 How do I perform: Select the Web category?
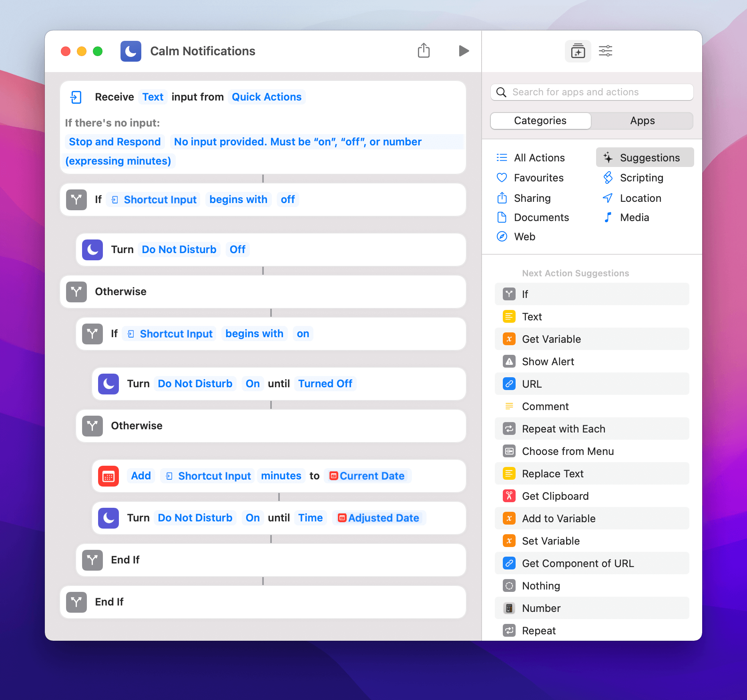click(x=524, y=237)
